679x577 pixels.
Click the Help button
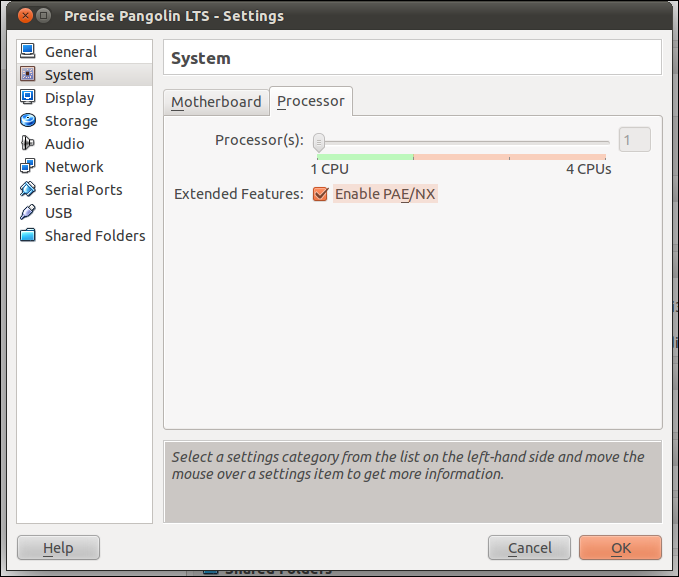tap(58, 548)
